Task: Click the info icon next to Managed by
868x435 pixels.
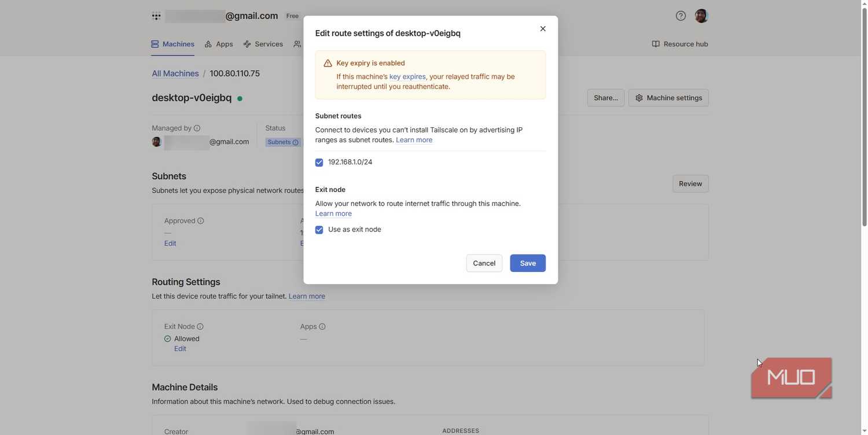Action: click(x=197, y=128)
